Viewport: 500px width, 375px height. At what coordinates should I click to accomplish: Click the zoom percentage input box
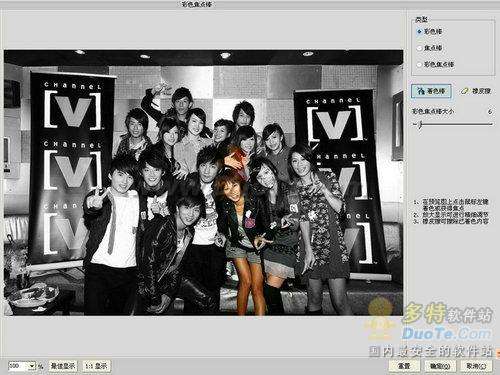[18, 366]
